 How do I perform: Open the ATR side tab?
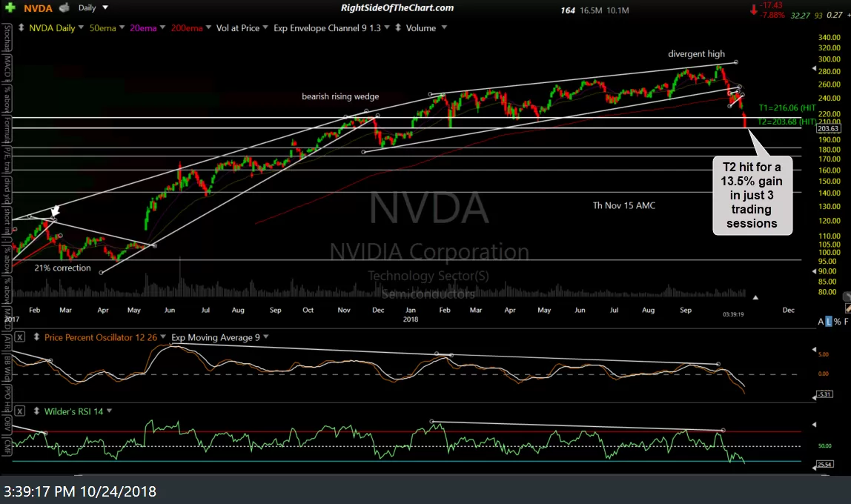click(7, 344)
